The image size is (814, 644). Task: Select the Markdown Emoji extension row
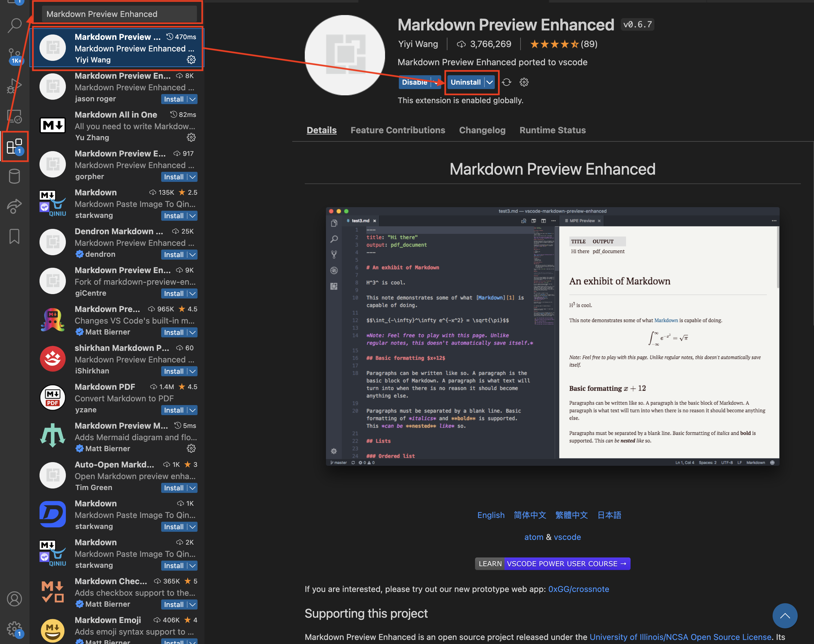[117, 630]
